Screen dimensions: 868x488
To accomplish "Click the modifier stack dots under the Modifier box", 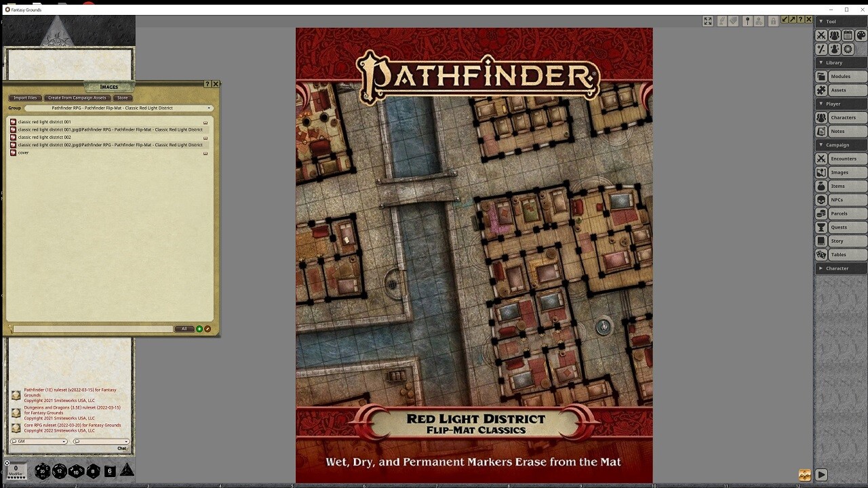I will (17, 478).
